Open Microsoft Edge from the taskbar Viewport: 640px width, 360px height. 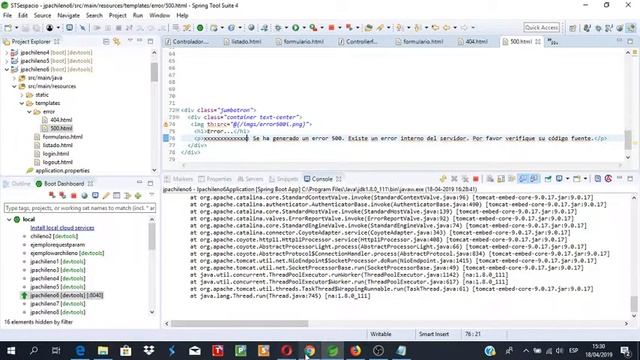click(x=80, y=351)
